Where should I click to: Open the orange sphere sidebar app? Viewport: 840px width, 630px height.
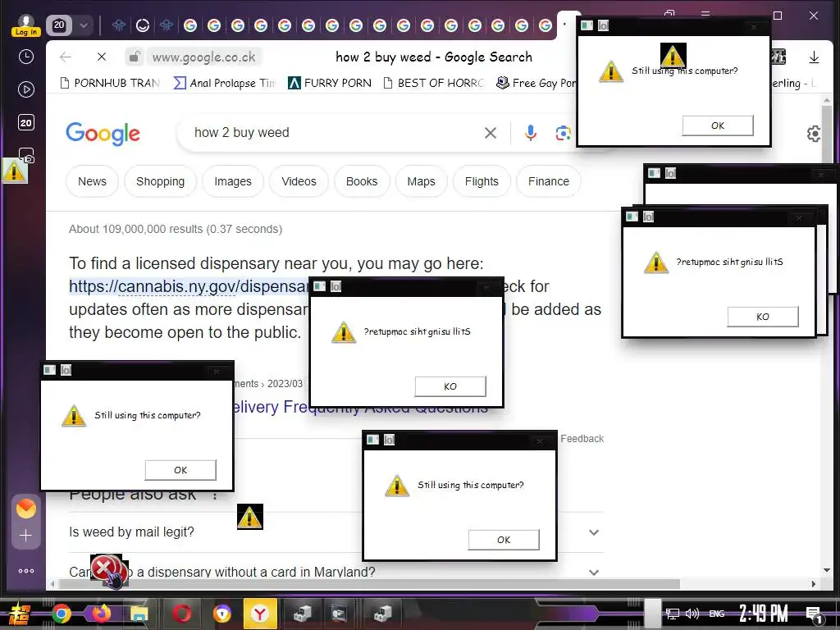pos(25,509)
